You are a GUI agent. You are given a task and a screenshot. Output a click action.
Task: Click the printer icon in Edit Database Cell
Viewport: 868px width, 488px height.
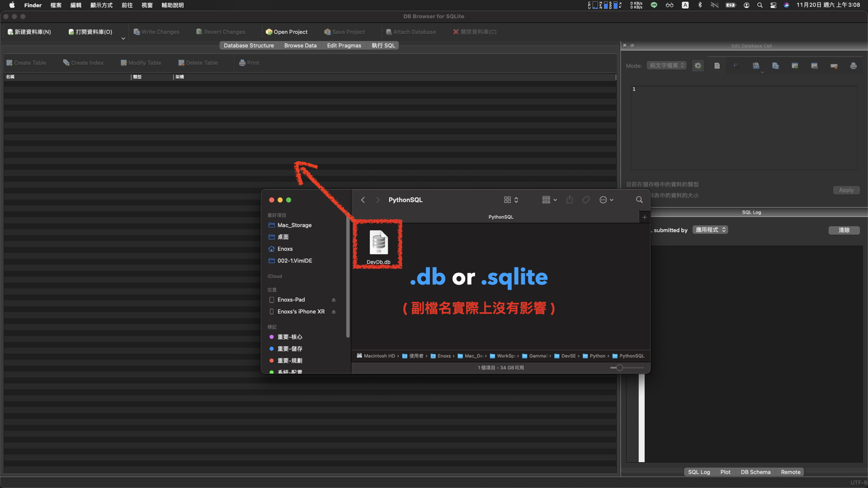click(854, 66)
